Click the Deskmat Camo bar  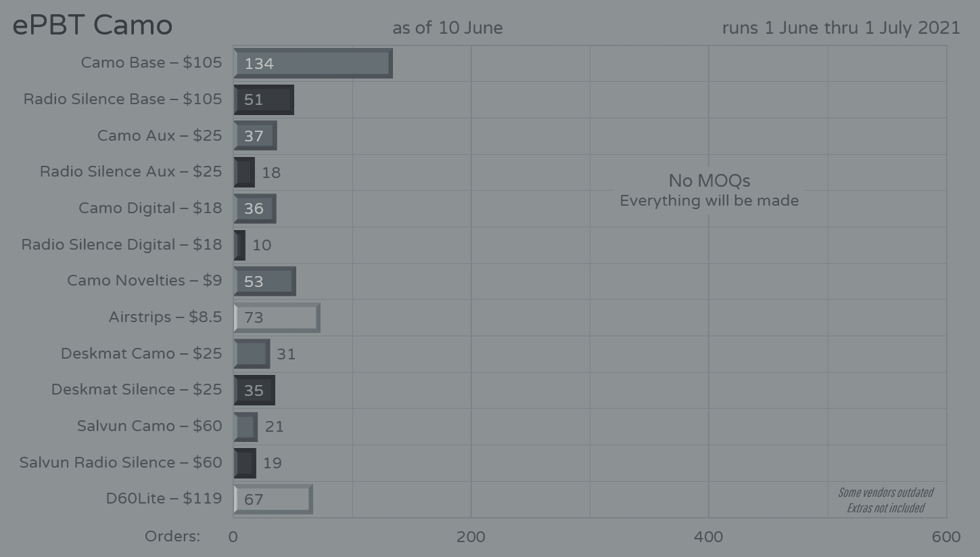(252, 354)
